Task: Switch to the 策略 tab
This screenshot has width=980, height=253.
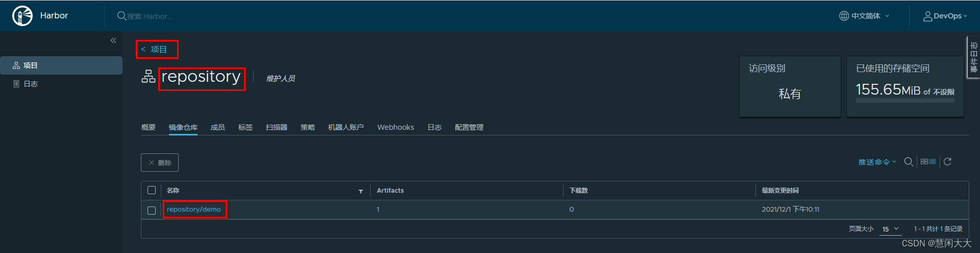Action: click(308, 127)
